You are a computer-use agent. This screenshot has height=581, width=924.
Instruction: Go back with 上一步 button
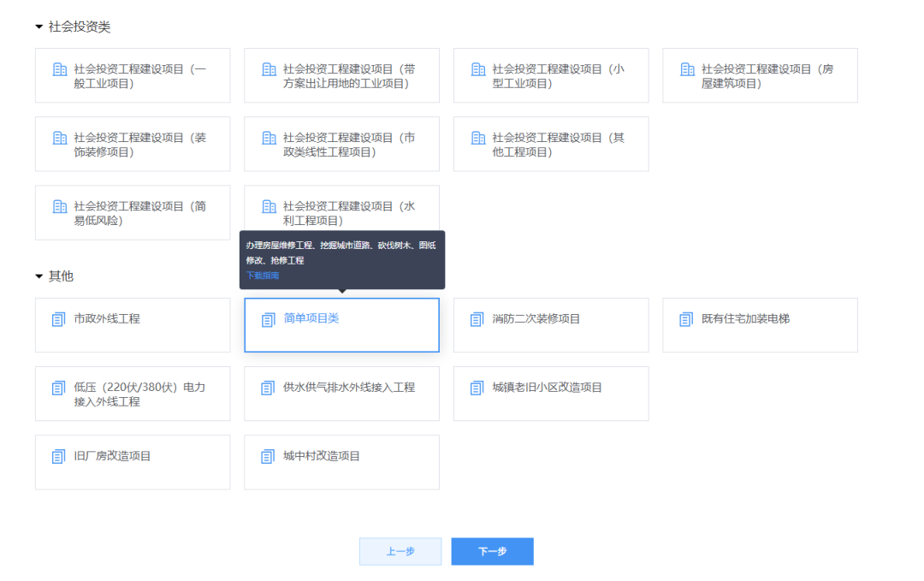click(x=400, y=551)
